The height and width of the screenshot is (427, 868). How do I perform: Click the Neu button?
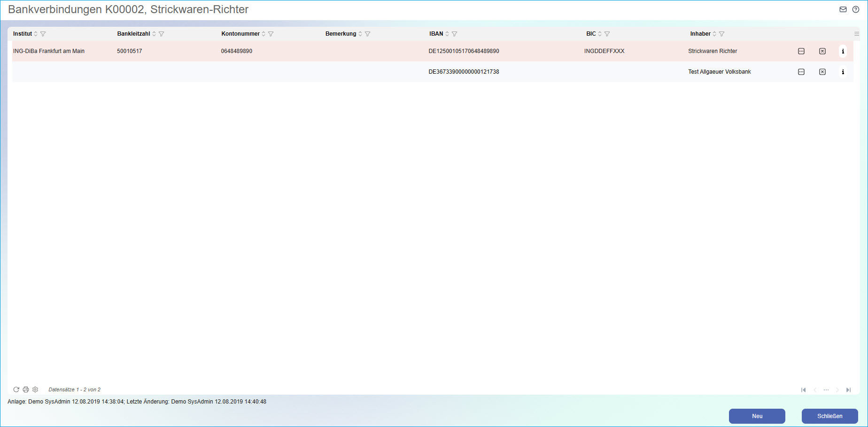757,416
